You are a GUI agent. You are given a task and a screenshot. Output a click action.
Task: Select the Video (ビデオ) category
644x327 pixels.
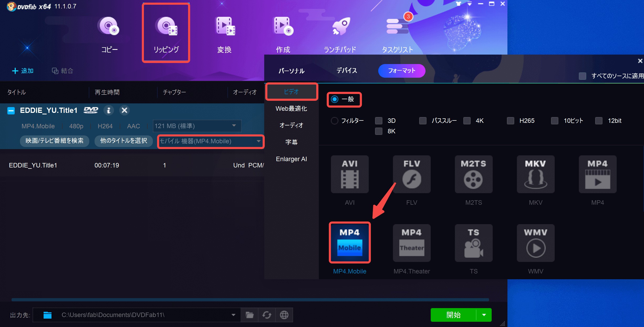pyautogui.click(x=292, y=92)
